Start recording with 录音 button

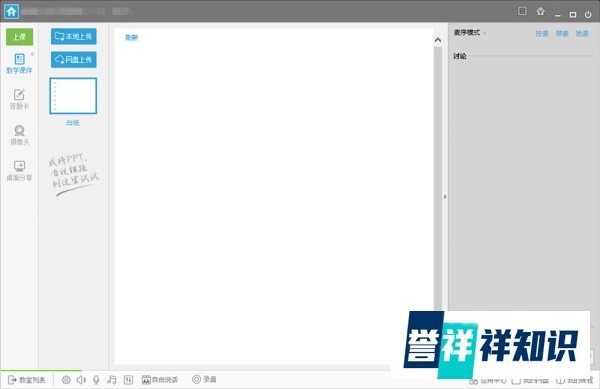[204, 379]
